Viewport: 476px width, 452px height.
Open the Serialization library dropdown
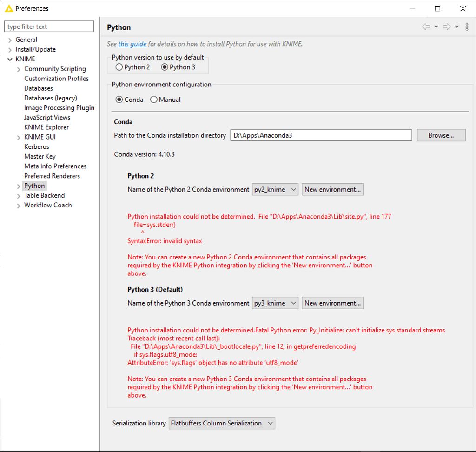222,423
